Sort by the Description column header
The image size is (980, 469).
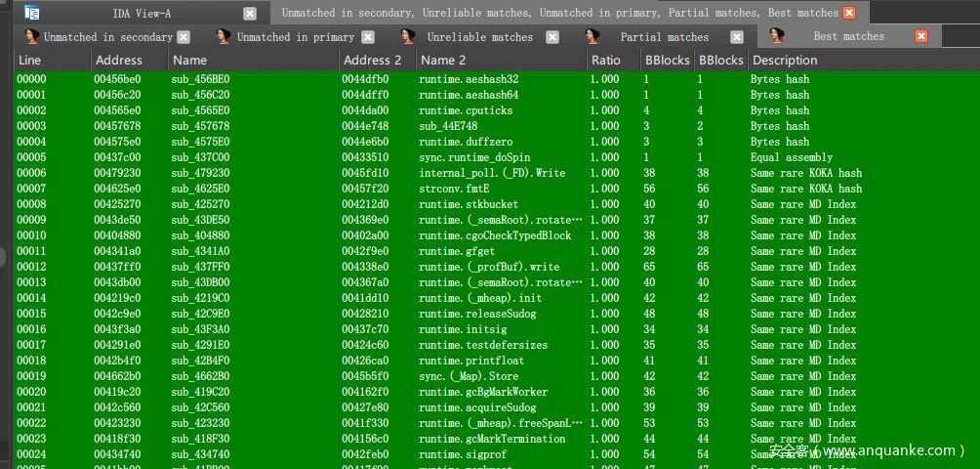(863, 60)
